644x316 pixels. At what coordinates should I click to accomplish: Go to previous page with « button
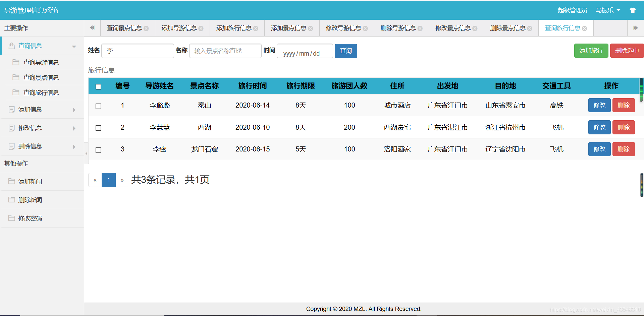point(95,180)
